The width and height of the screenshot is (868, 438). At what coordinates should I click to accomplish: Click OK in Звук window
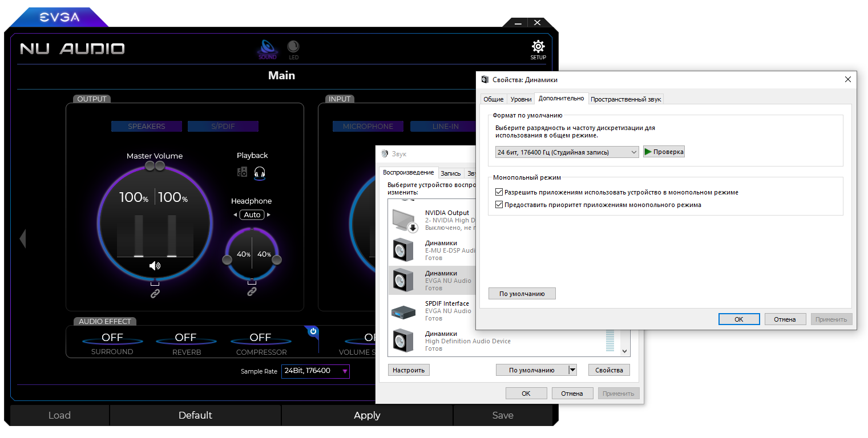(526, 394)
